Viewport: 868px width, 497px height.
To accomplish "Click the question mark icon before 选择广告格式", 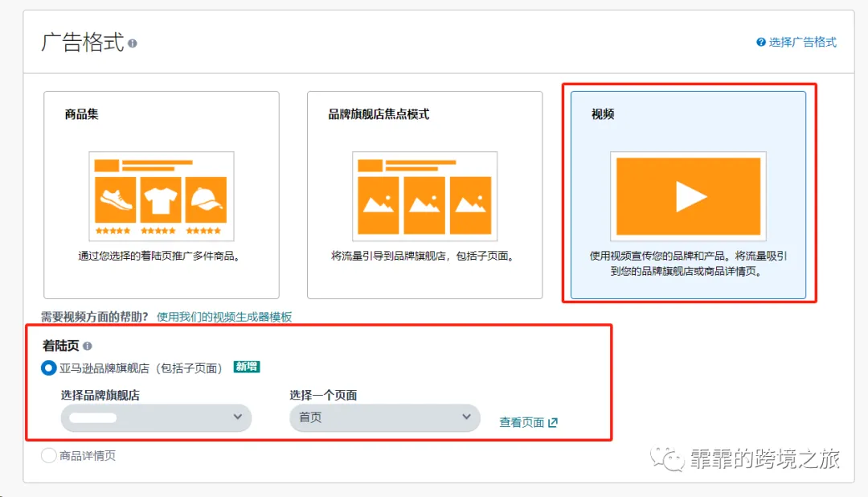I will [x=761, y=42].
